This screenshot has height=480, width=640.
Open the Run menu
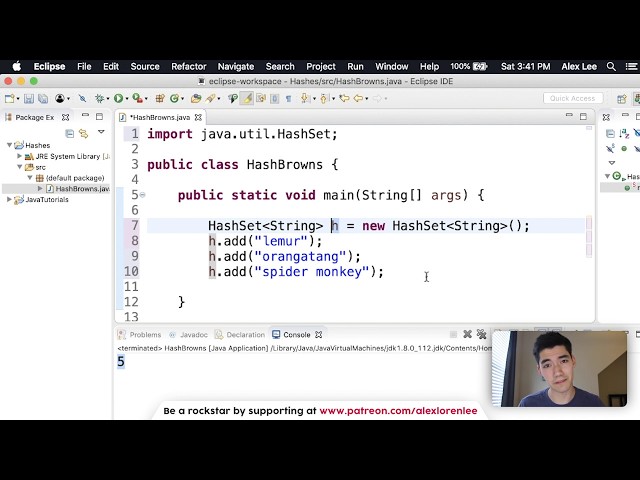355,66
